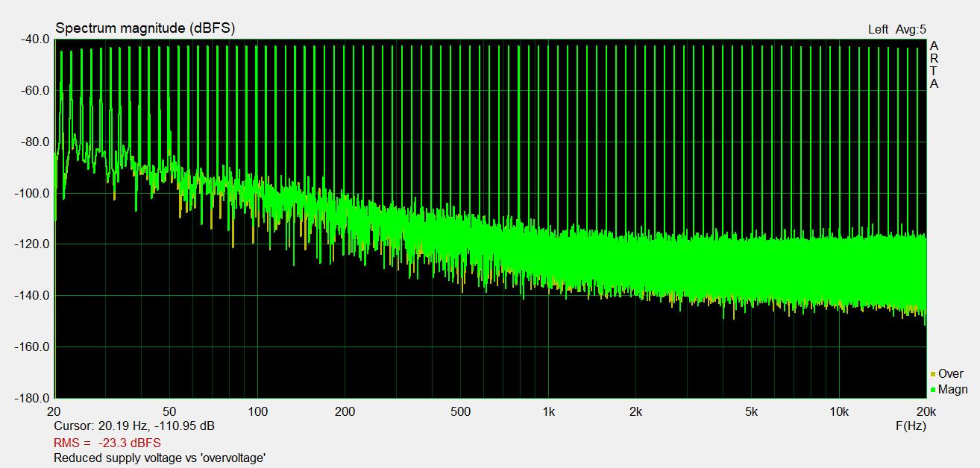Viewport: 980px width, 468px height.
Task: Click the '2k' frequency axis tick label
Action: click(635, 411)
